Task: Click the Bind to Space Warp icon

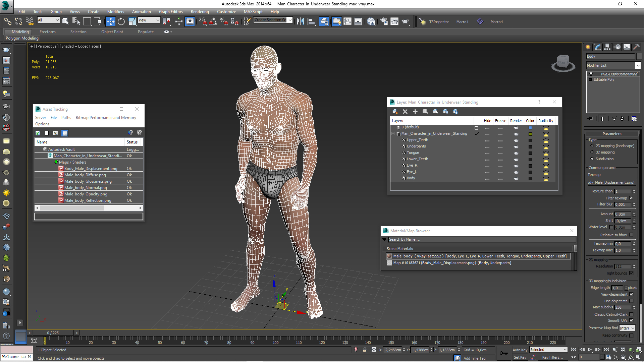Action: click(30, 21)
